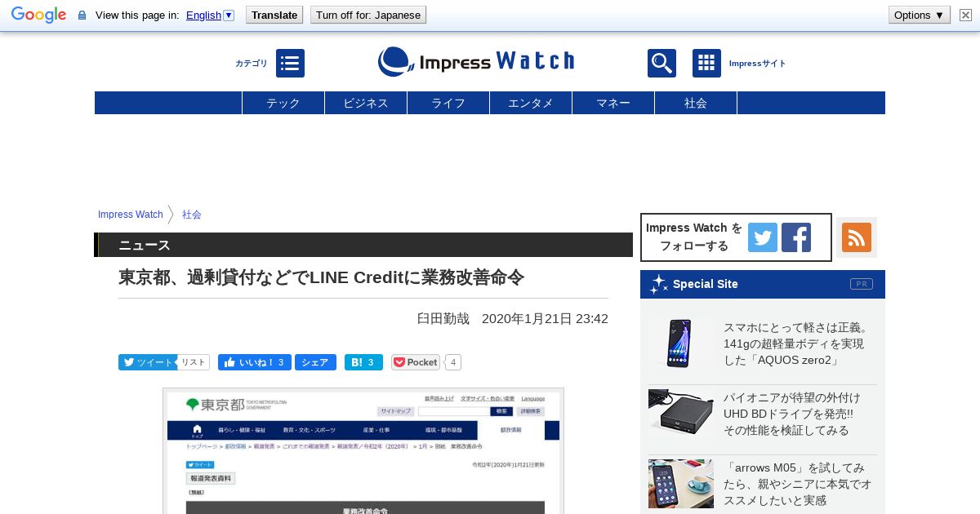Open the テック navigation tab
Image resolution: width=980 pixels, height=514 pixels.
pos(283,103)
